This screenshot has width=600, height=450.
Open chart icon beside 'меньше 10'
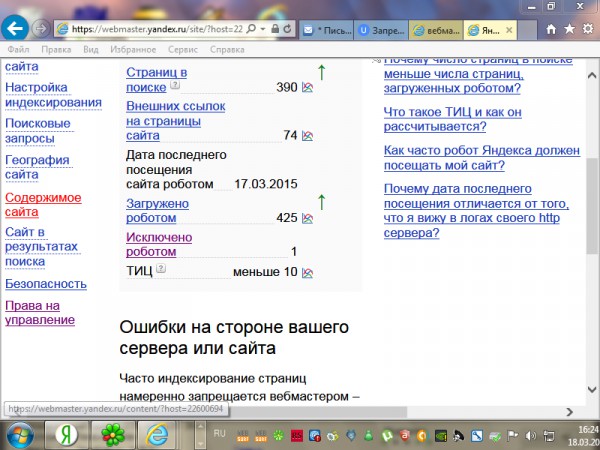(x=307, y=273)
